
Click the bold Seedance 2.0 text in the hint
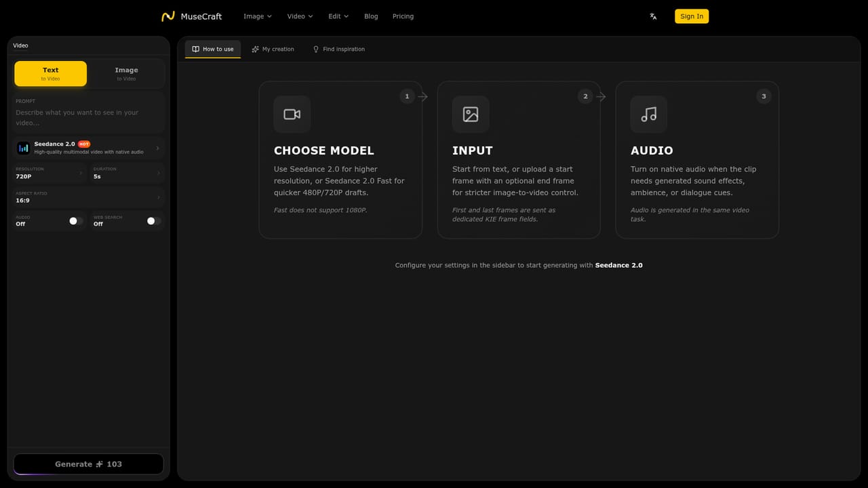pyautogui.click(x=619, y=266)
